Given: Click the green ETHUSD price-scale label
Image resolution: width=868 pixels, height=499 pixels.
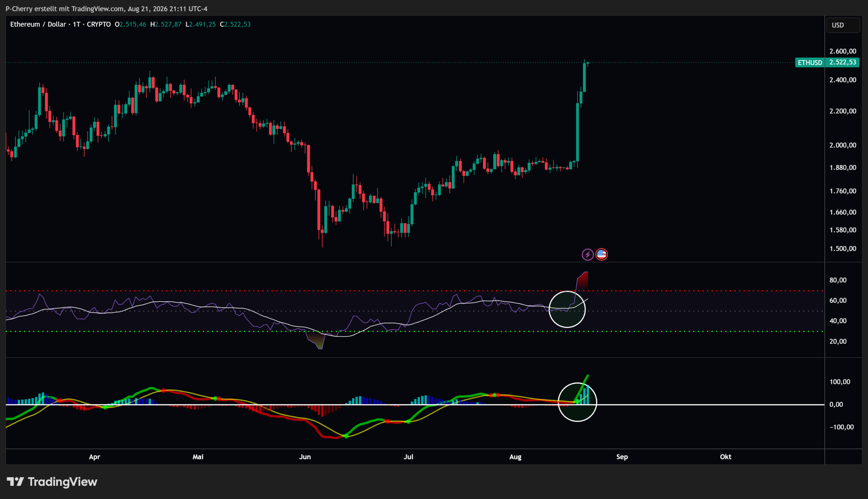Looking at the screenshot, I should tap(810, 63).
